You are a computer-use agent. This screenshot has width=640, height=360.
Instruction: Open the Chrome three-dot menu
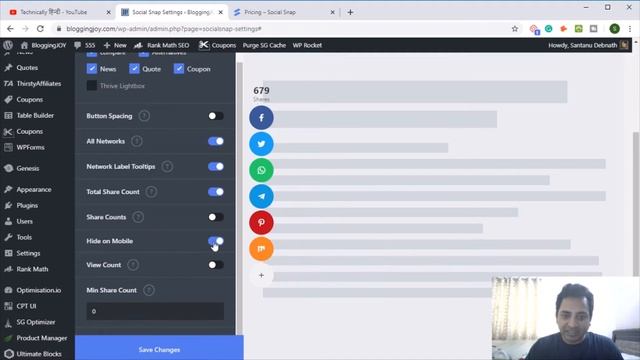630,29
